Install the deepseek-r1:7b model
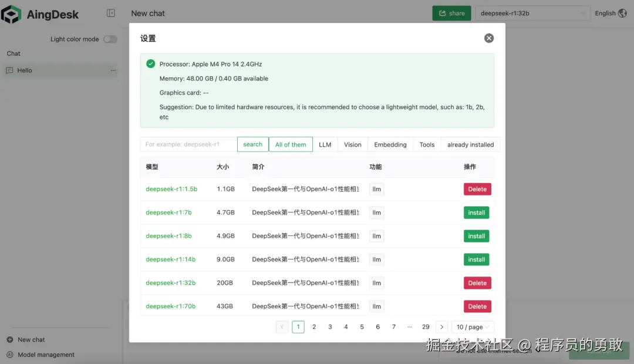 pyautogui.click(x=476, y=213)
